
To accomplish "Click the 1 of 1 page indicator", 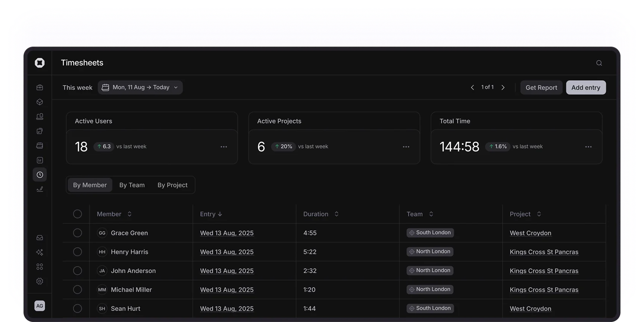I will (x=487, y=87).
